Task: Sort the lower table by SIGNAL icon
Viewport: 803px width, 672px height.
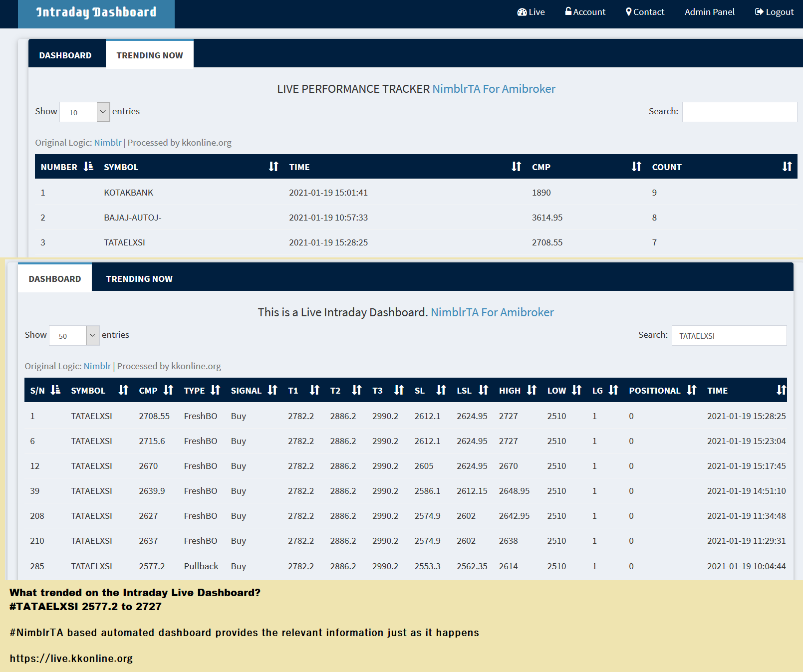Action: click(272, 390)
